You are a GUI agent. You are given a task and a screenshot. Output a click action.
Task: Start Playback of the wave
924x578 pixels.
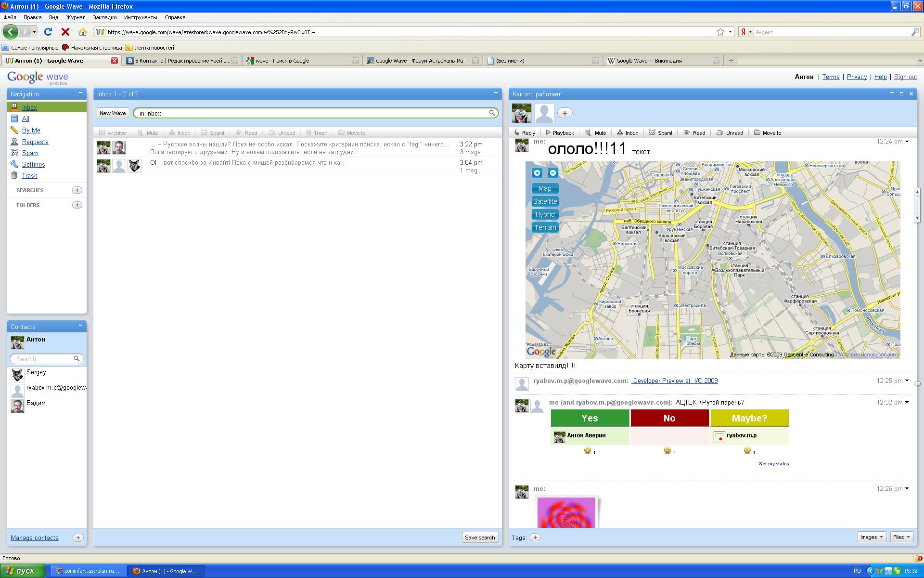click(x=560, y=133)
